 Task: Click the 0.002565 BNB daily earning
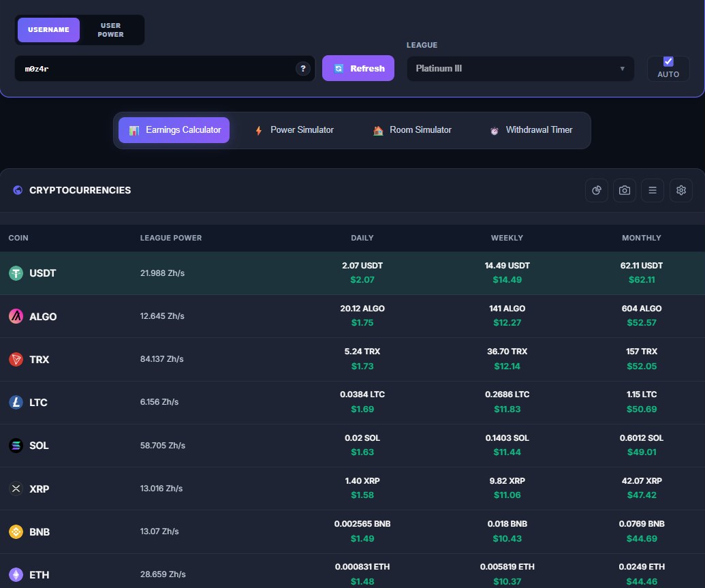pos(362,524)
